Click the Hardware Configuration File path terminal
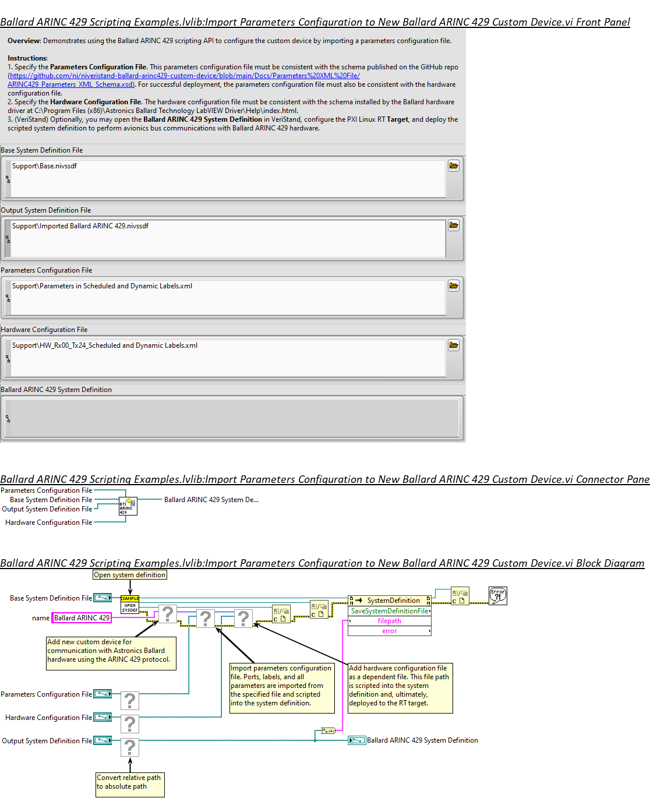 (x=103, y=717)
